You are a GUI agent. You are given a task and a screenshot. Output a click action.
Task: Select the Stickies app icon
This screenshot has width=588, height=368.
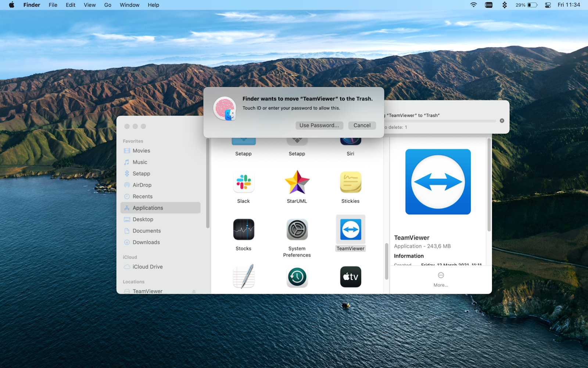click(x=351, y=182)
